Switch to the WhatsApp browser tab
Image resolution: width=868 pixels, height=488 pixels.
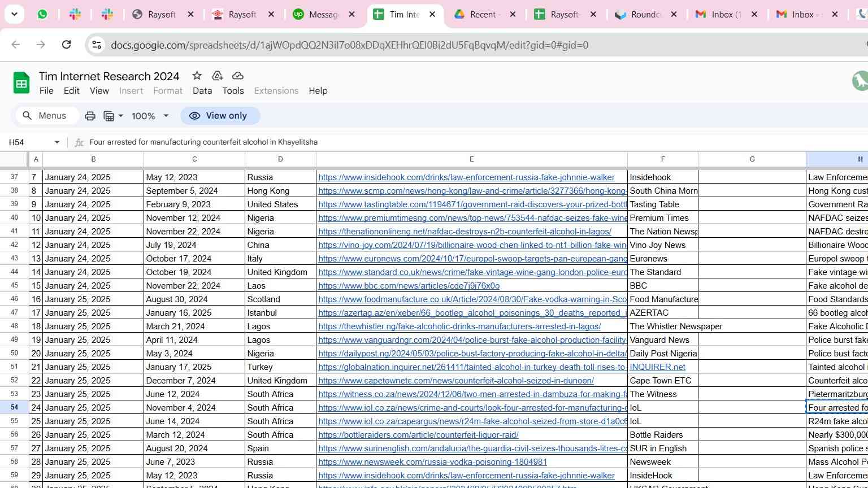point(42,14)
